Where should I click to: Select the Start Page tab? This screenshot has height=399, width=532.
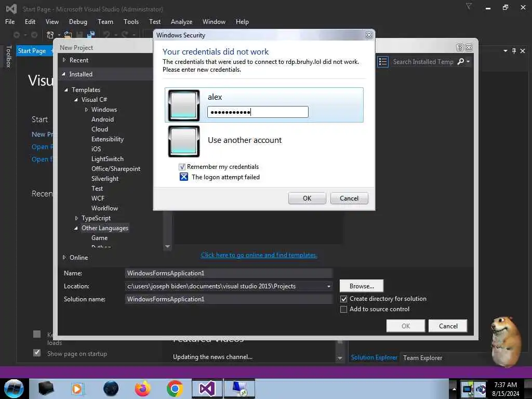pos(32,50)
